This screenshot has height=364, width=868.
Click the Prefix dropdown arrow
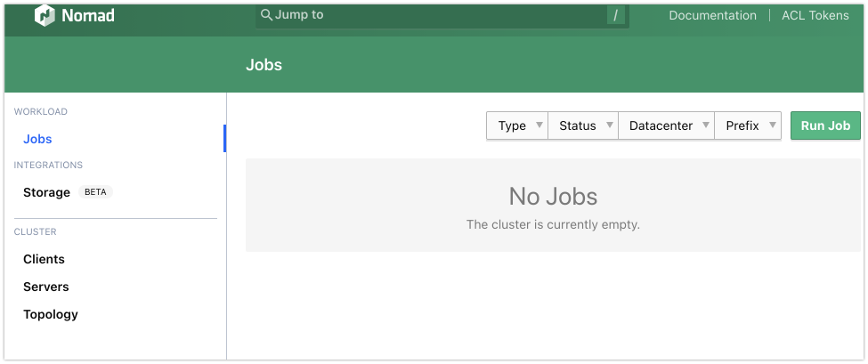[771, 125]
